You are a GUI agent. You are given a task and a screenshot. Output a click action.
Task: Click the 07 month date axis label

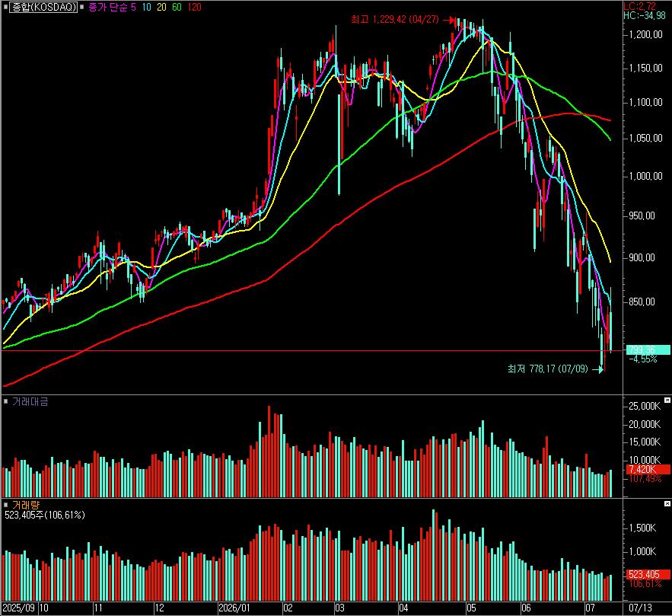pos(591,608)
